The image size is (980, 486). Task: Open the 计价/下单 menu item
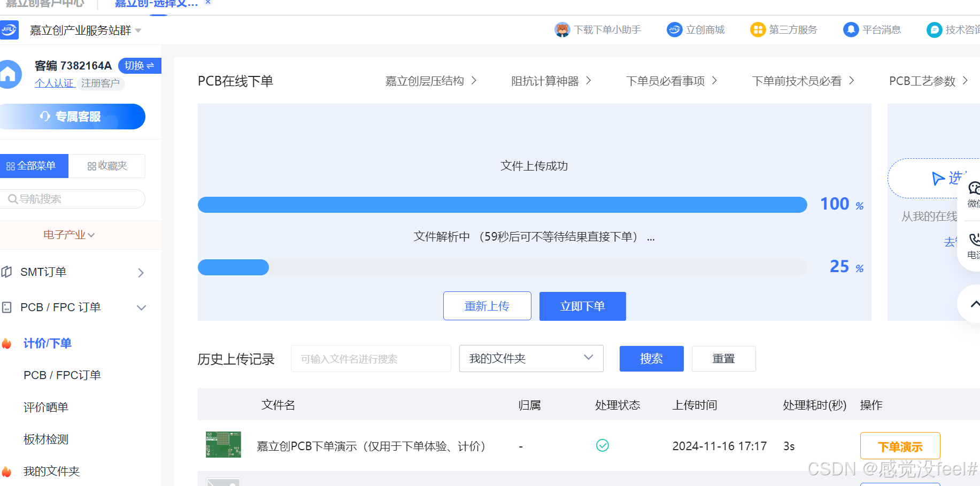(48, 343)
